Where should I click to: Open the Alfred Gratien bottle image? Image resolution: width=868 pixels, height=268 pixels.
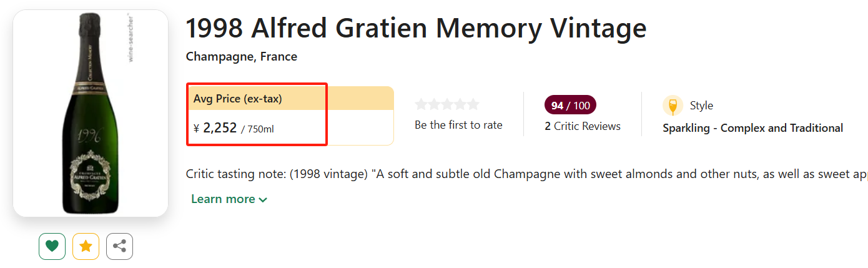(x=91, y=113)
